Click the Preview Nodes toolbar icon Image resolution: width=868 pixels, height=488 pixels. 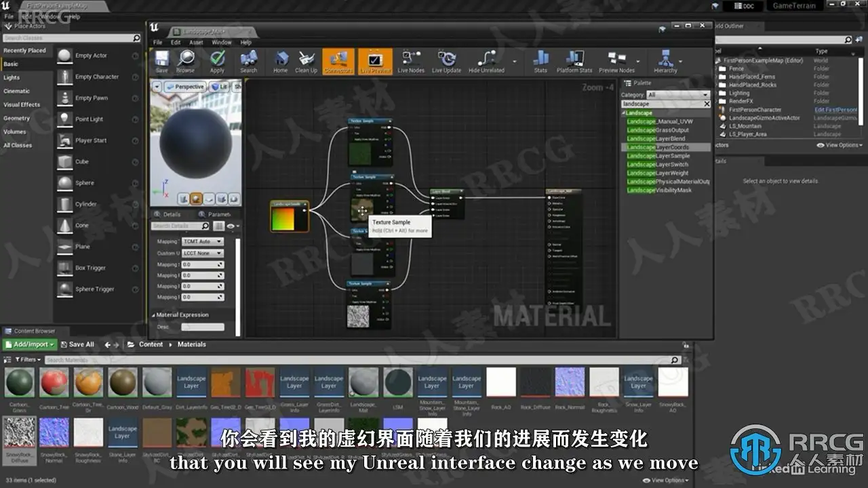pyautogui.click(x=616, y=61)
